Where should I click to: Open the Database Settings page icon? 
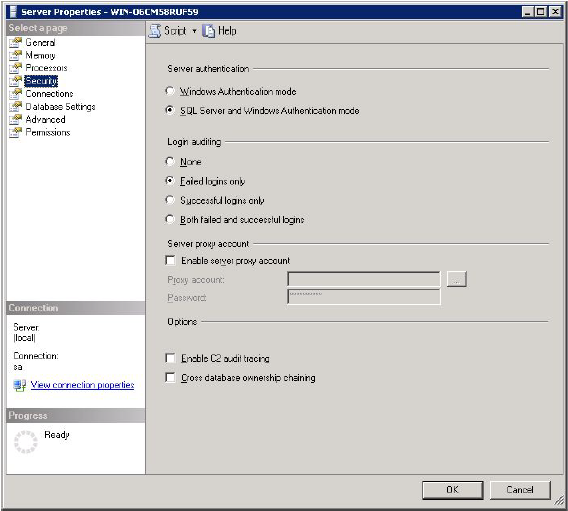point(15,107)
